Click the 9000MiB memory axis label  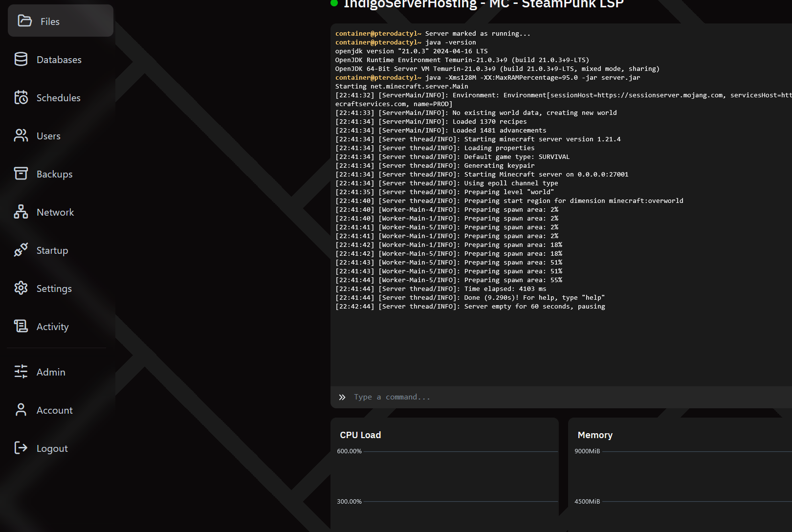pos(587,451)
